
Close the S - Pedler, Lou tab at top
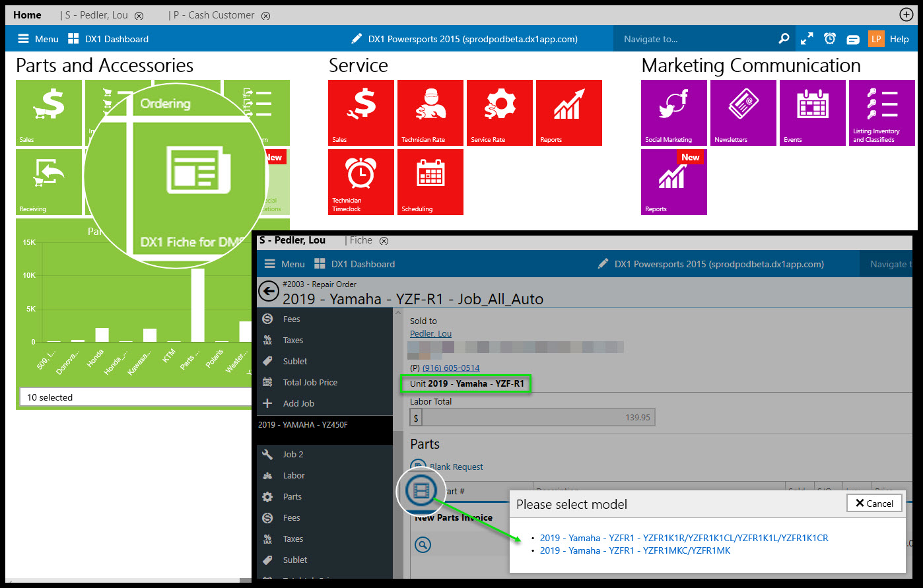click(139, 15)
